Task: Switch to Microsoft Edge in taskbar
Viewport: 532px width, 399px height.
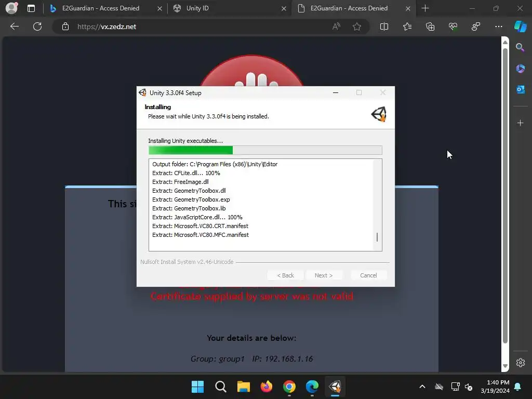Action: (312, 387)
